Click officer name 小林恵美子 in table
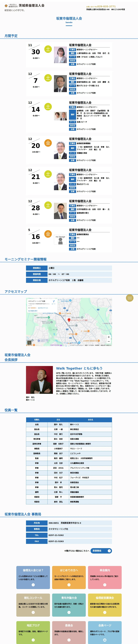138x644 pixels. click(58, 449)
